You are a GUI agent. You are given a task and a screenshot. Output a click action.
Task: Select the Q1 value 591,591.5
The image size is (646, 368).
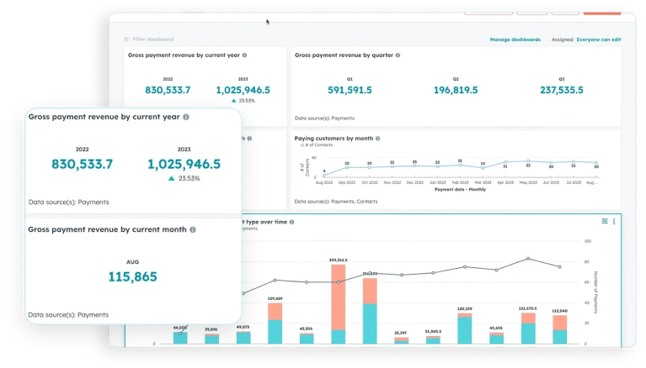350,90
